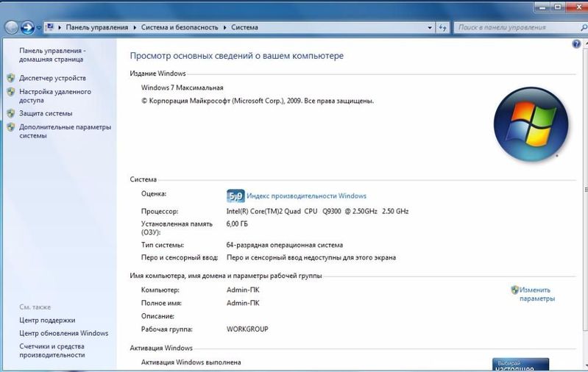Open Индекс производительности Windows link
This screenshot has width=588, height=372.
tap(306, 196)
